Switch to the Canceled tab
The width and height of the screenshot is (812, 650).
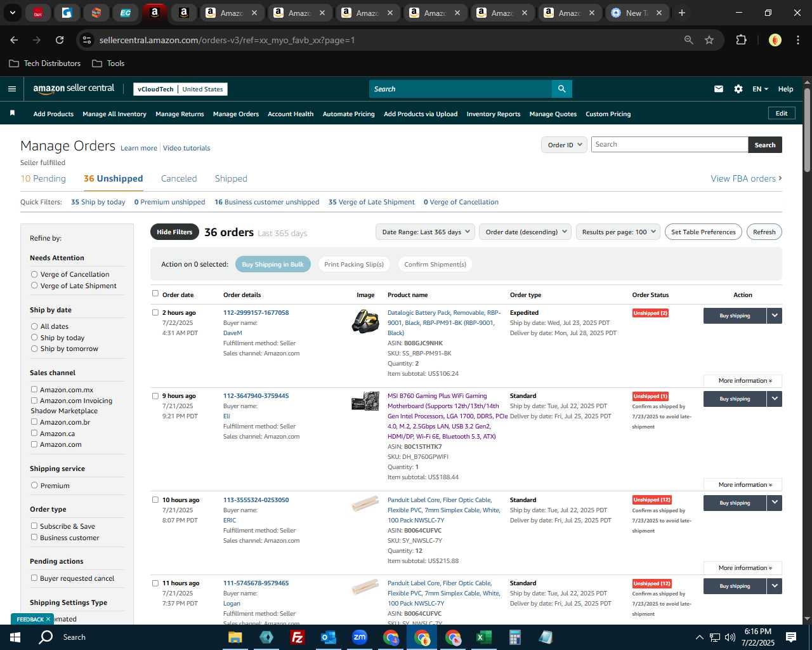pos(179,178)
